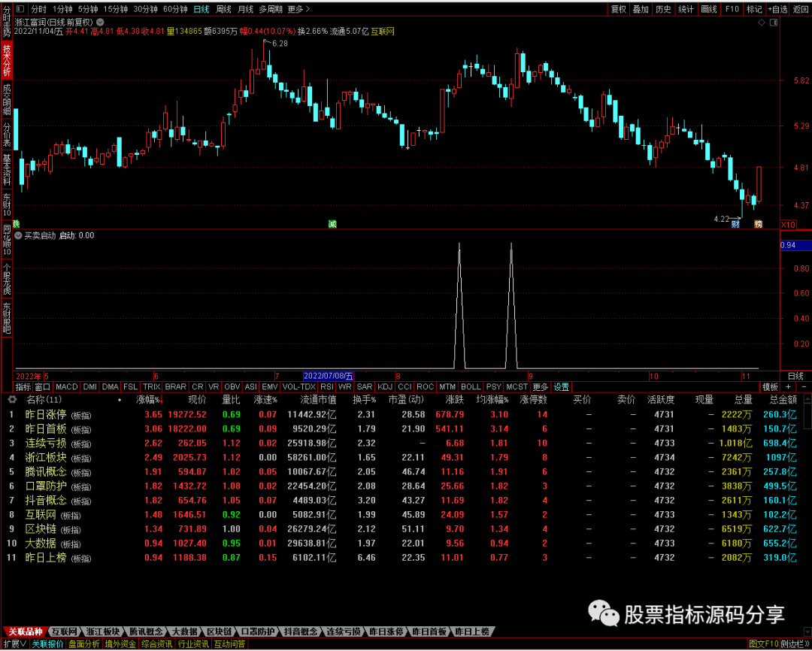
Task: Open the 模板 template menu
Action: pyautogui.click(x=770, y=387)
